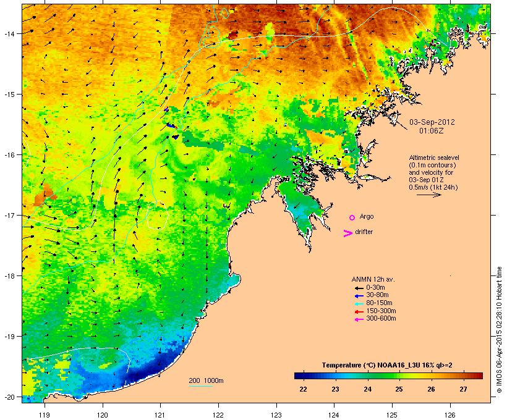Click the longitude axis label 119
The image size is (507, 420).
(x=45, y=415)
